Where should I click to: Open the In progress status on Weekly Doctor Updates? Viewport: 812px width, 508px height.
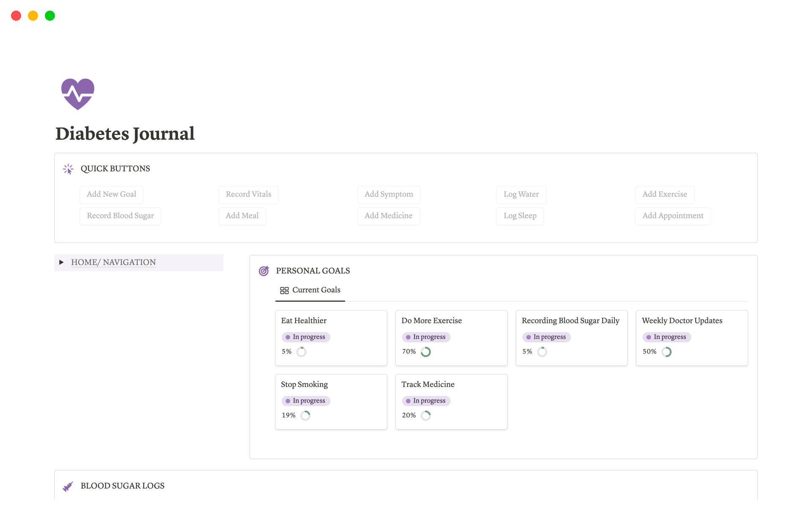(667, 337)
